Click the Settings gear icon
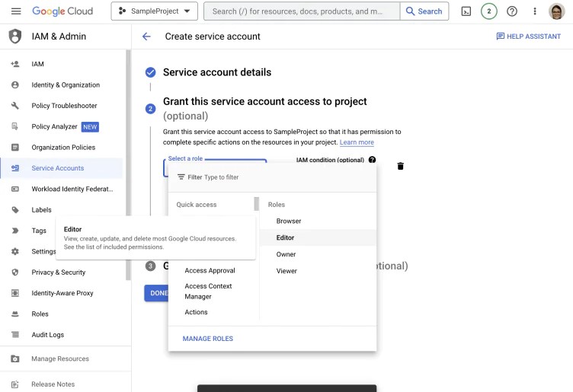The width and height of the screenshot is (573, 392). coord(15,251)
